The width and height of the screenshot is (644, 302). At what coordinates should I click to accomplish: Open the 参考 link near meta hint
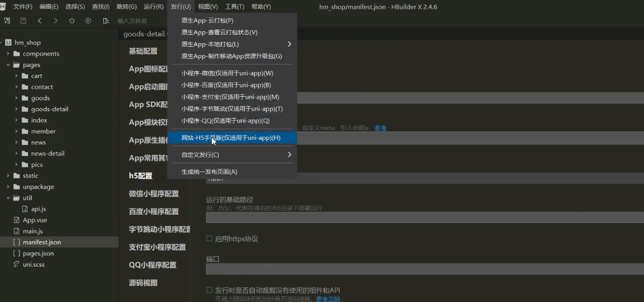tap(380, 128)
